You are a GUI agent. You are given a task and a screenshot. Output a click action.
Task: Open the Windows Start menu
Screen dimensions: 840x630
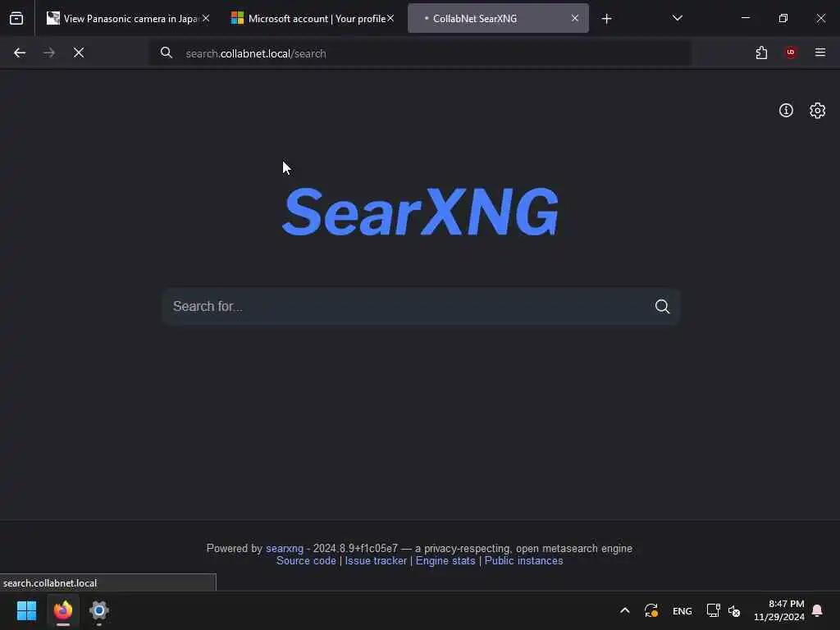26,610
